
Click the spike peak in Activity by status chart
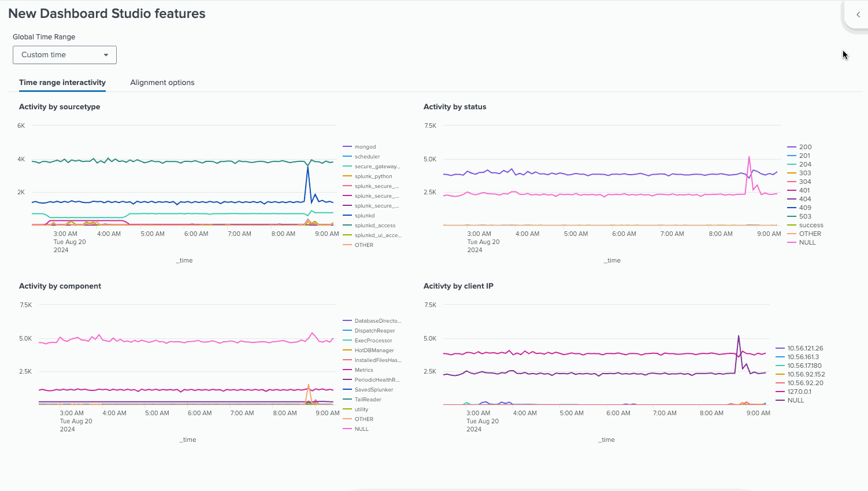[749, 157]
